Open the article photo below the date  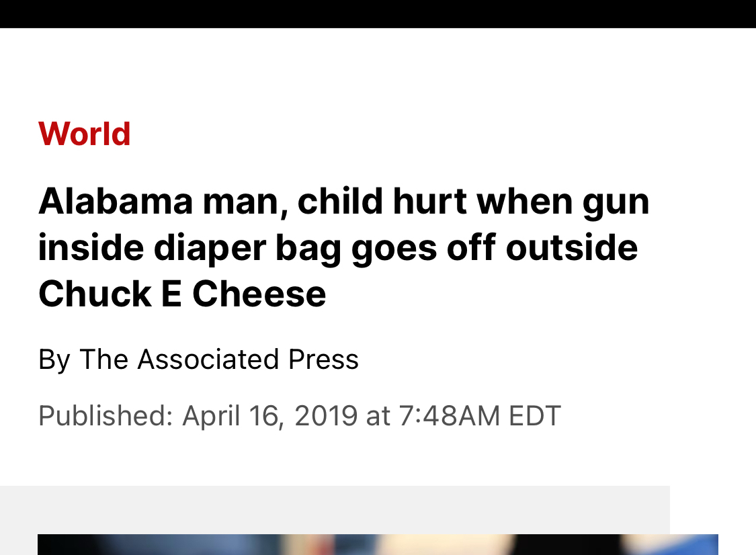click(378, 544)
